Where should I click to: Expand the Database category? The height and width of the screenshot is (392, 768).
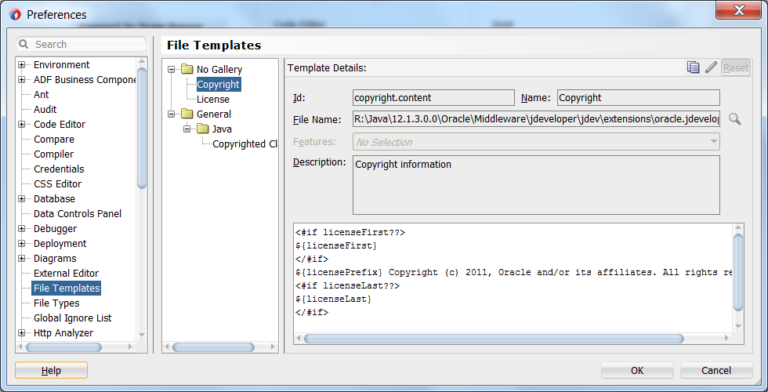coord(22,199)
